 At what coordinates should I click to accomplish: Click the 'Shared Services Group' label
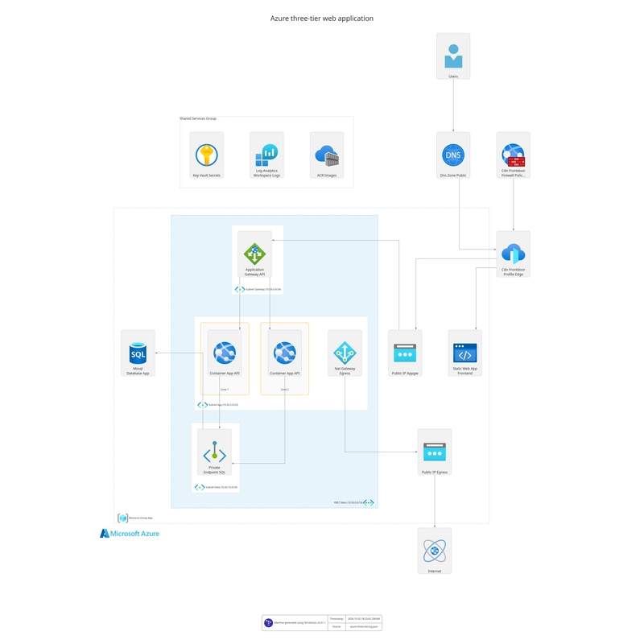coord(198,118)
